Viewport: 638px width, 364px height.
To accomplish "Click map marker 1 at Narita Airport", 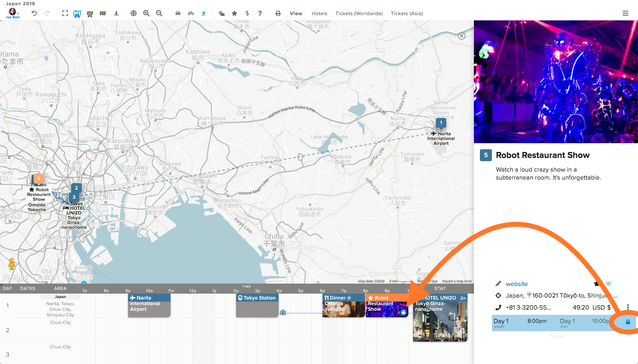I will point(441,123).
